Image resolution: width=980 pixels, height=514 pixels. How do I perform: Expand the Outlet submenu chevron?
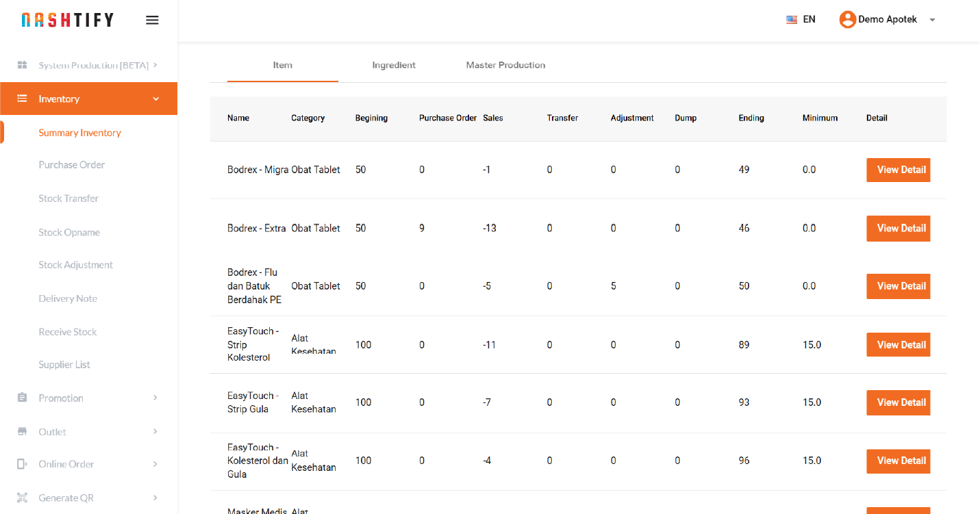pyautogui.click(x=155, y=431)
